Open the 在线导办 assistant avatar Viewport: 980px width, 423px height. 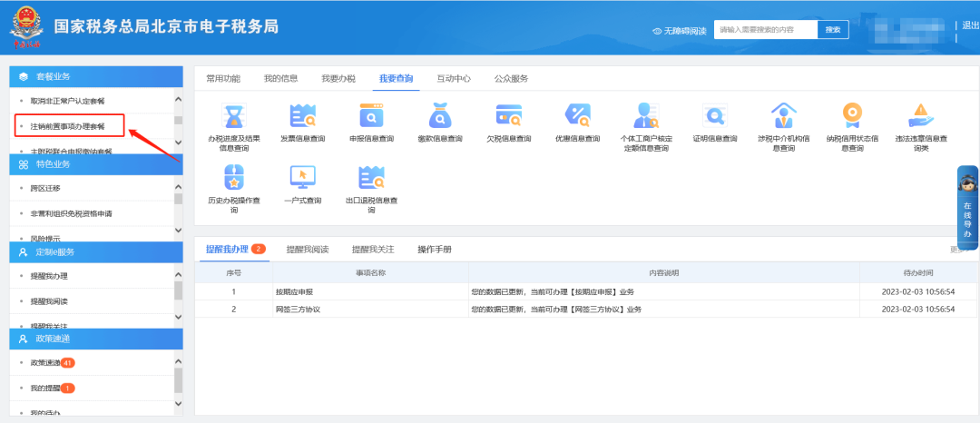click(967, 184)
